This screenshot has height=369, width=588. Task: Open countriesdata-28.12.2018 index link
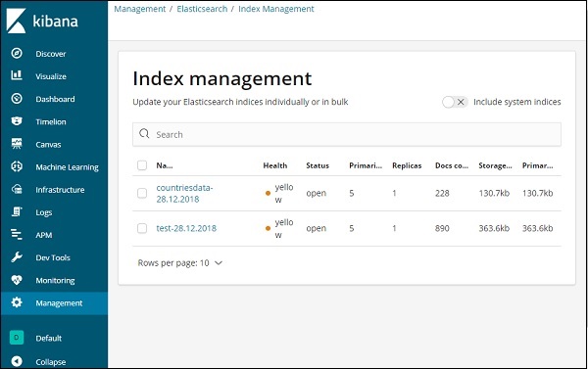pyautogui.click(x=184, y=193)
